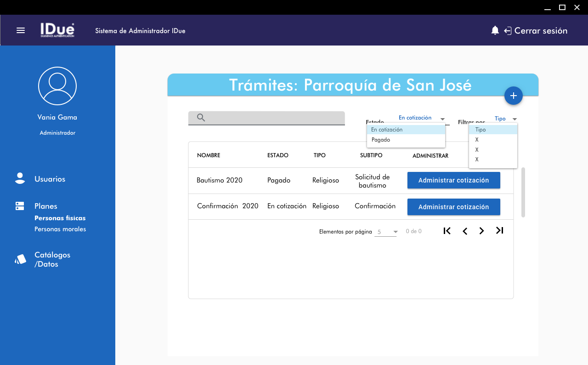Open the hamburger navigation menu
The width and height of the screenshot is (588, 365).
21,30
